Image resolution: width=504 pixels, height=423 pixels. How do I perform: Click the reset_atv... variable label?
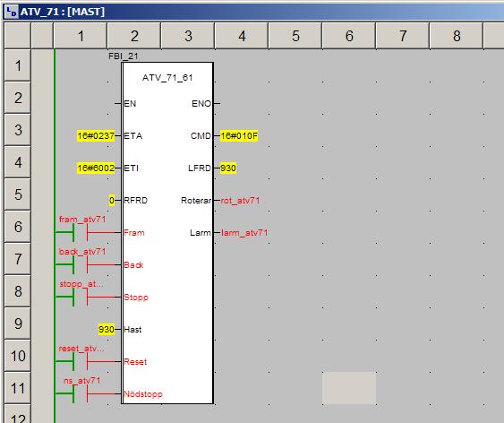(x=81, y=349)
